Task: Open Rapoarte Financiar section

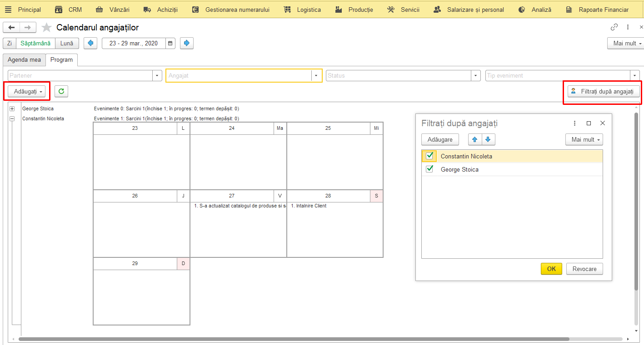Action: point(597,10)
